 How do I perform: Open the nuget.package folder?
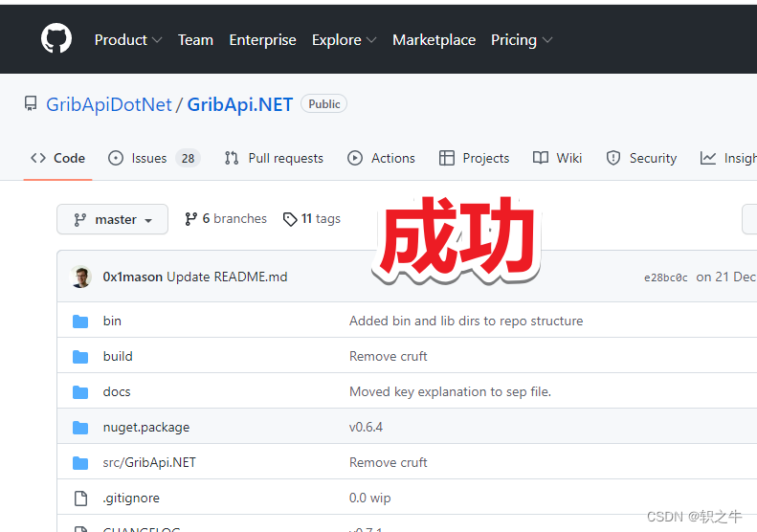click(x=146, y=428)
